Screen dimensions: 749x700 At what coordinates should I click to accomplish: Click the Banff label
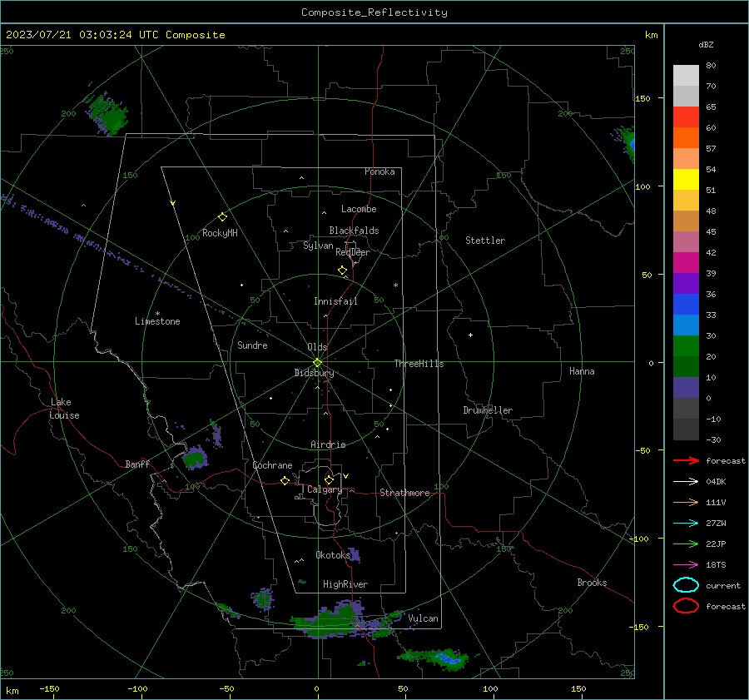137,464
